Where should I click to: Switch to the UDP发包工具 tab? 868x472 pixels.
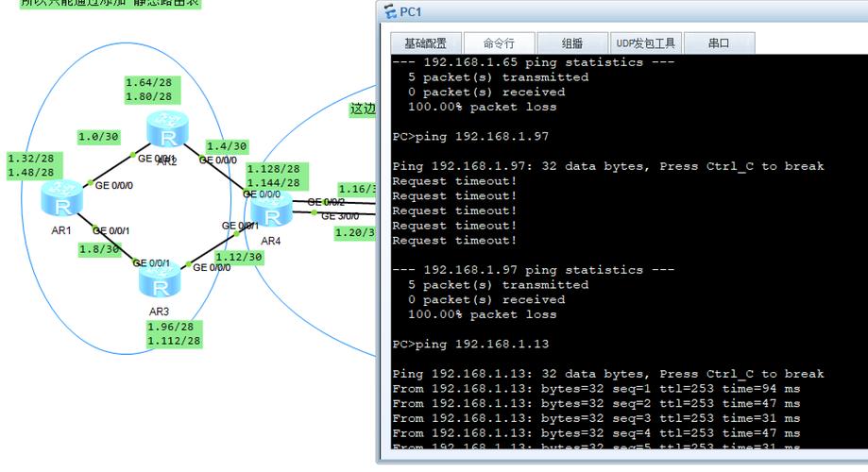coord(645,43)
